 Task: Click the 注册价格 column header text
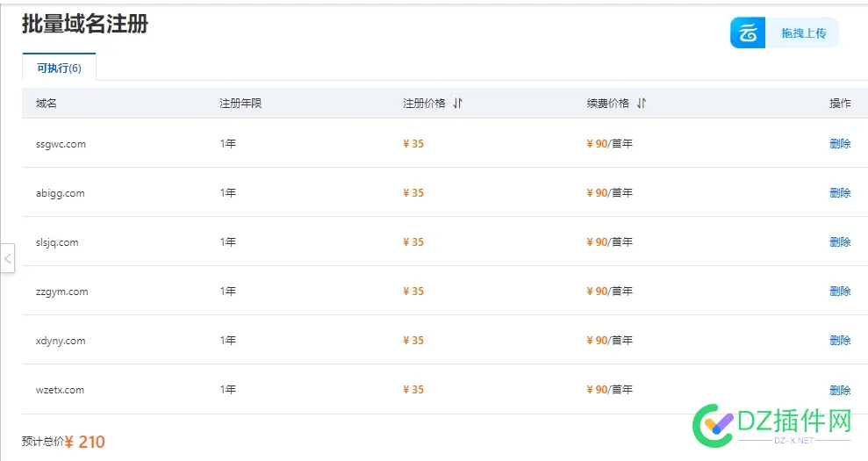pyautogui.click(x=424, y=104)
